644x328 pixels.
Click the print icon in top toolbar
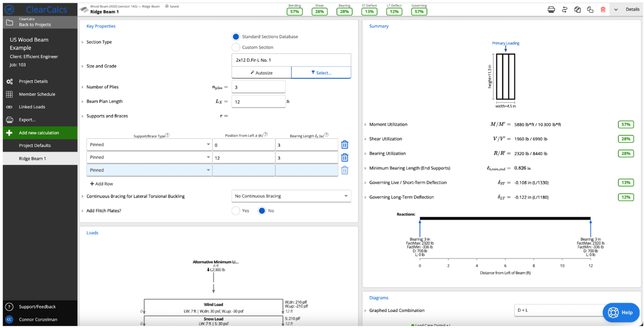(x=551, y=10)
